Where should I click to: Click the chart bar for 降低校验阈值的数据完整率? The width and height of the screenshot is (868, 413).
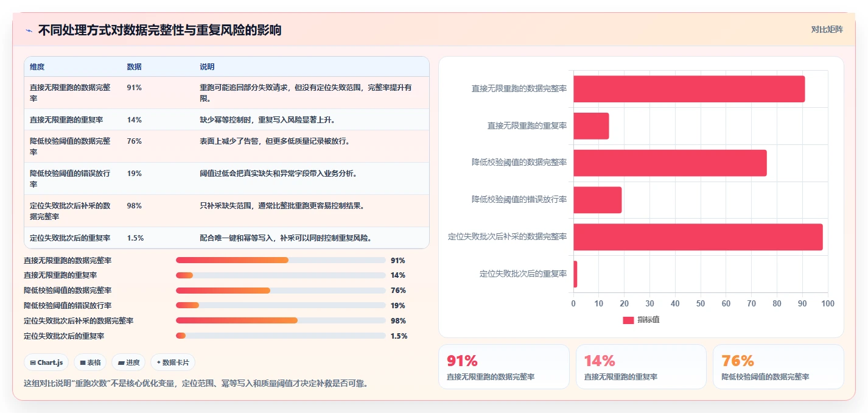(x=670, y=163)
